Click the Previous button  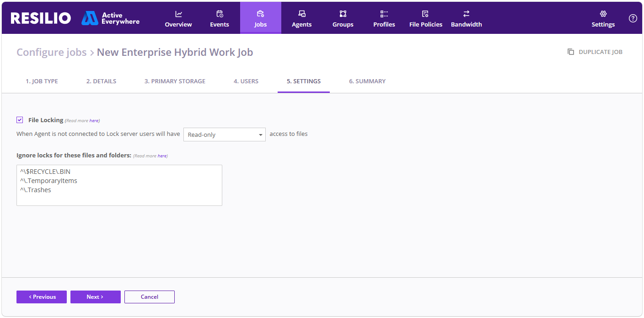42,297
